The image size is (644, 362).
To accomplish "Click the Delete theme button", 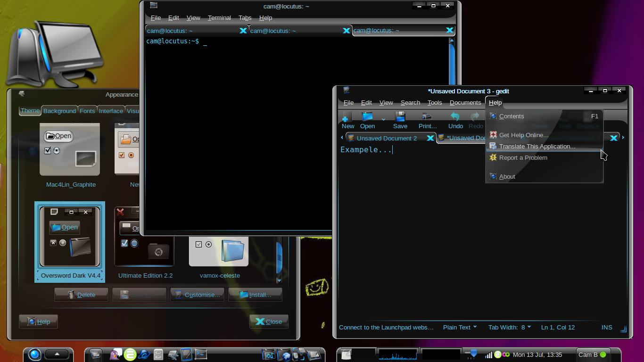I will 81,295.
